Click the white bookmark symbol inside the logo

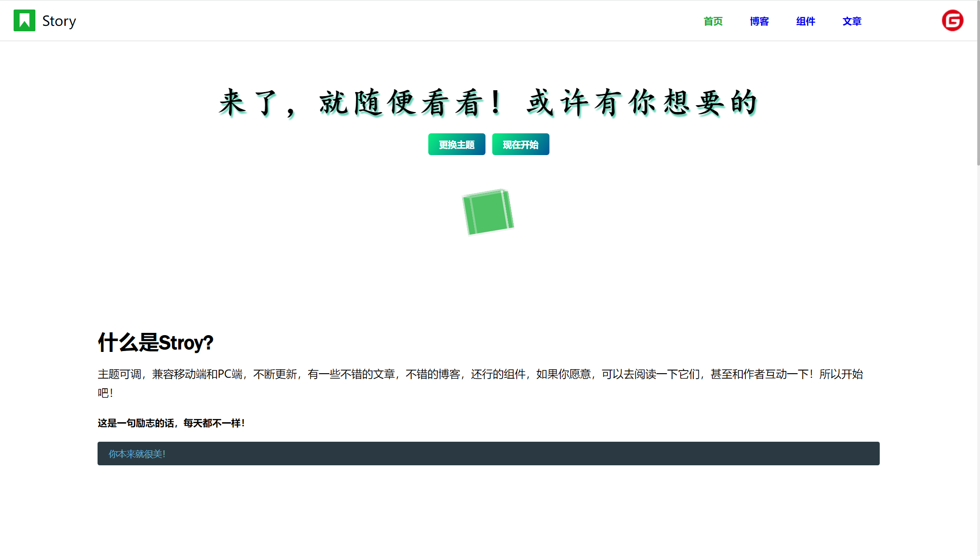pyautogui.click(x=24, y=19)
